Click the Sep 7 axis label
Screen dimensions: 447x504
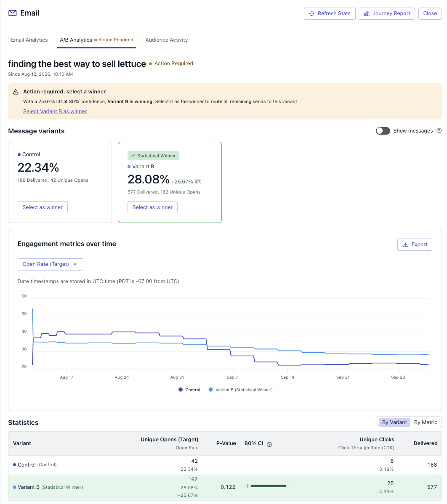point(232,377)
